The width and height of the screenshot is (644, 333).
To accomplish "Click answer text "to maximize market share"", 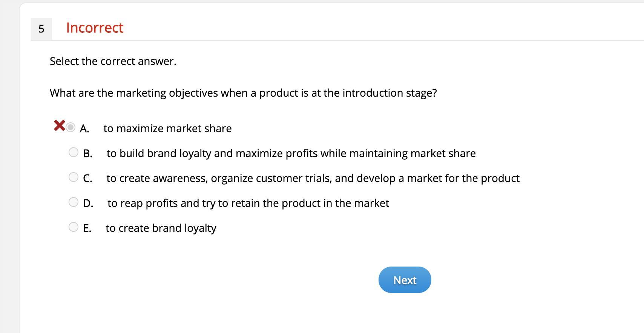I will coord(167,128).
